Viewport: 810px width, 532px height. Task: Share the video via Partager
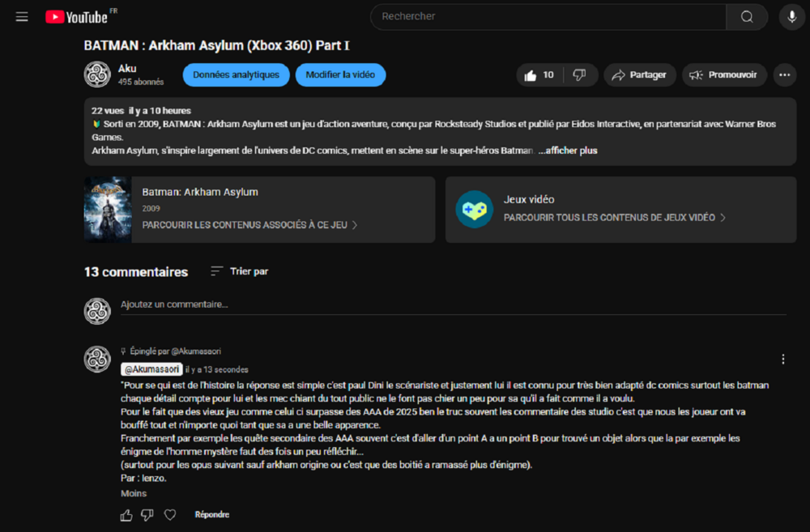[x=639, y=75]
